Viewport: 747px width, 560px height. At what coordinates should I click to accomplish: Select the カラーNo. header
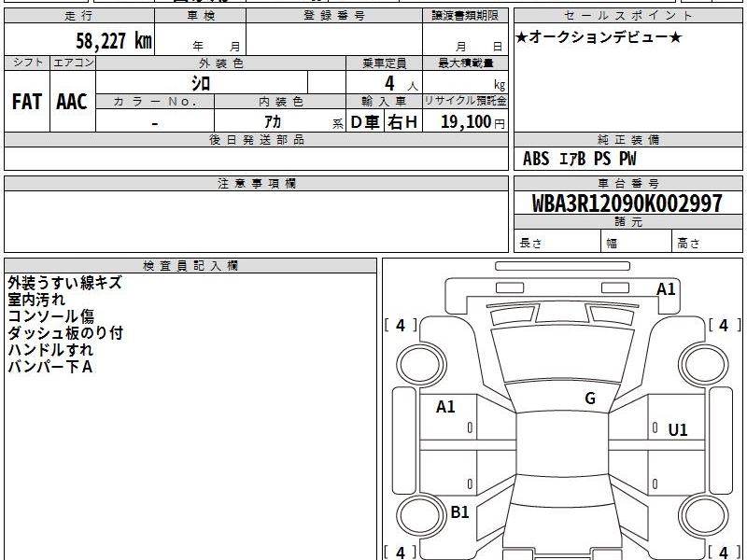pos(155,102)
